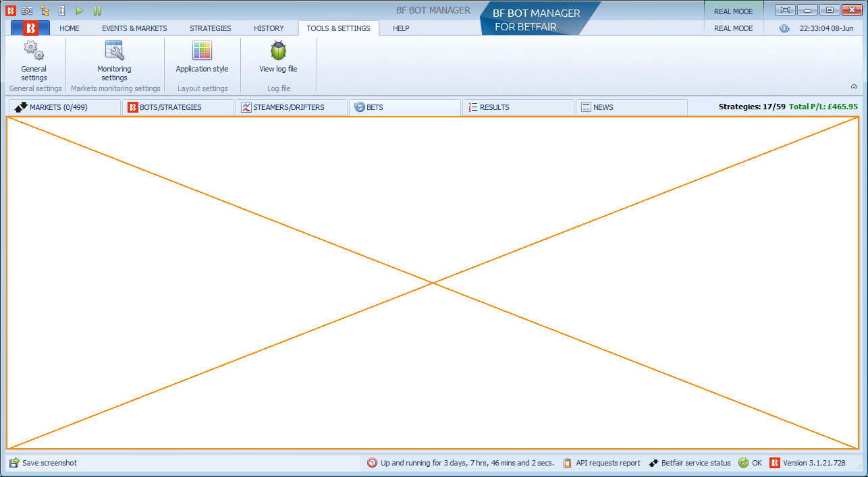Click the red B icon beside the version number

pyautogui.click(x=775, y=463)
